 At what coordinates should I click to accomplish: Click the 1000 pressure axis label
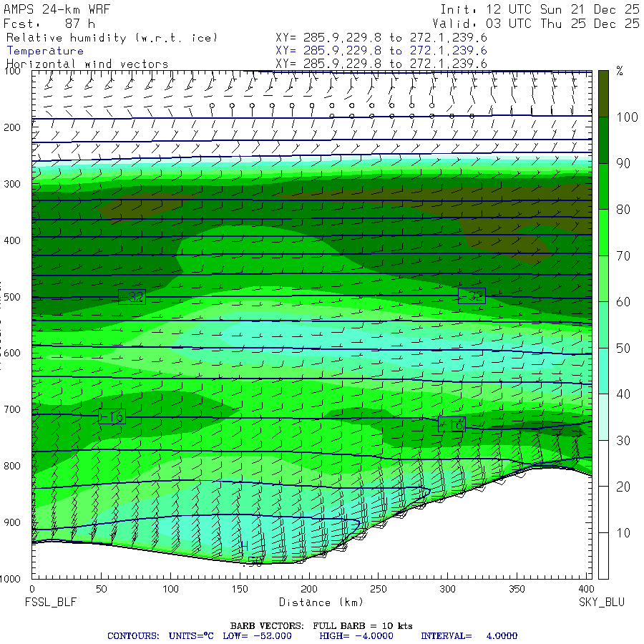pyautogui.click(x=10, y=579)
